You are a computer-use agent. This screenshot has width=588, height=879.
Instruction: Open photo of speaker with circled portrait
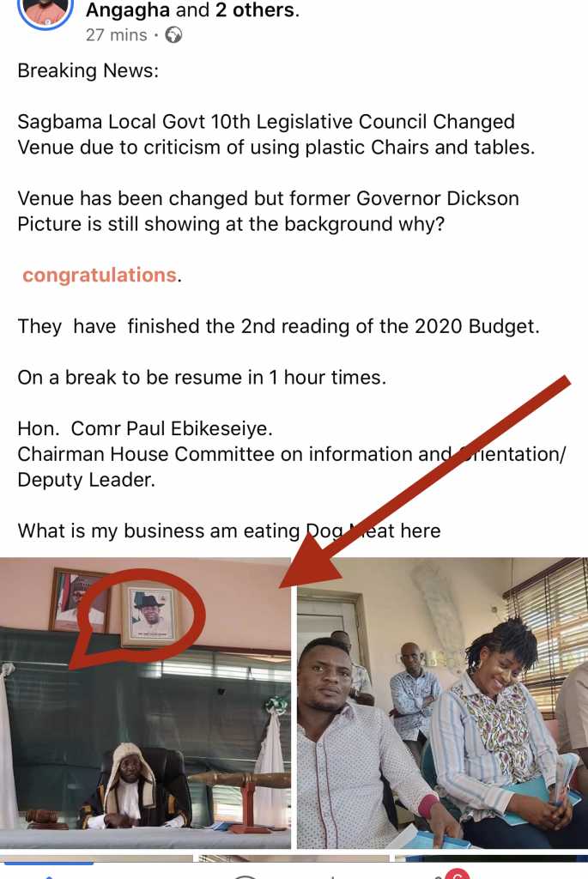145,702
